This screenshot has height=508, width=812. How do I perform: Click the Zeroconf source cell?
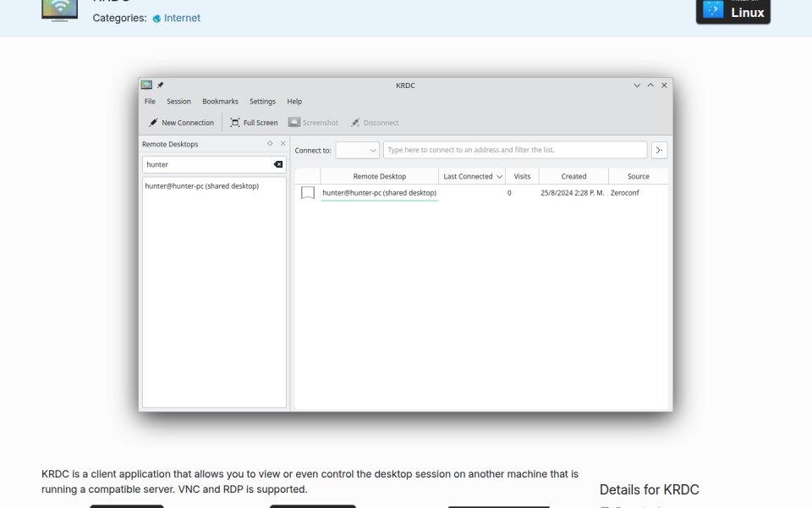tap(624, 193)
